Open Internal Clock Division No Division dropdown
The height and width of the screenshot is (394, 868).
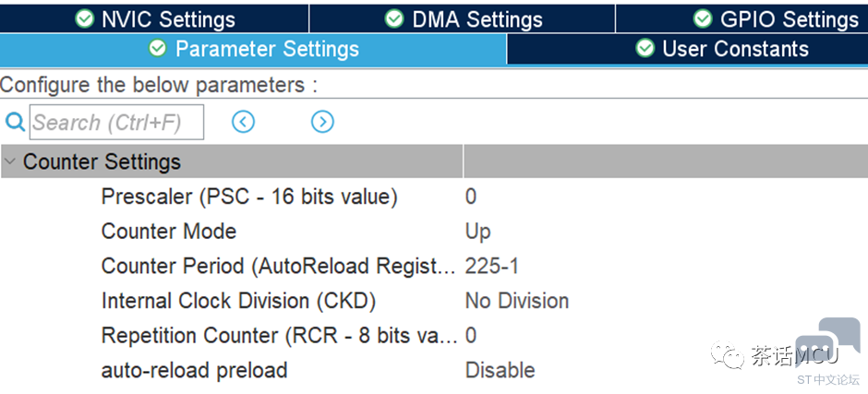pyautogui.click(x=664, y=301)
